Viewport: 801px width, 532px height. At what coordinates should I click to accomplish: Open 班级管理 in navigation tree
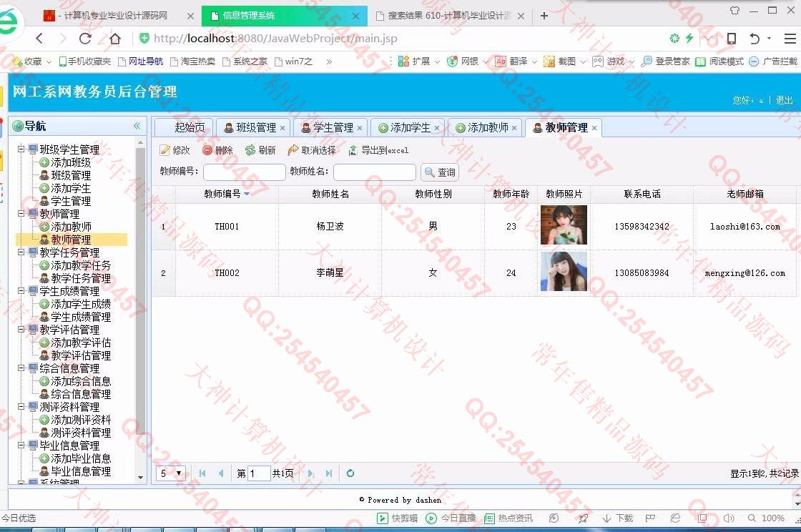[71, 175]
